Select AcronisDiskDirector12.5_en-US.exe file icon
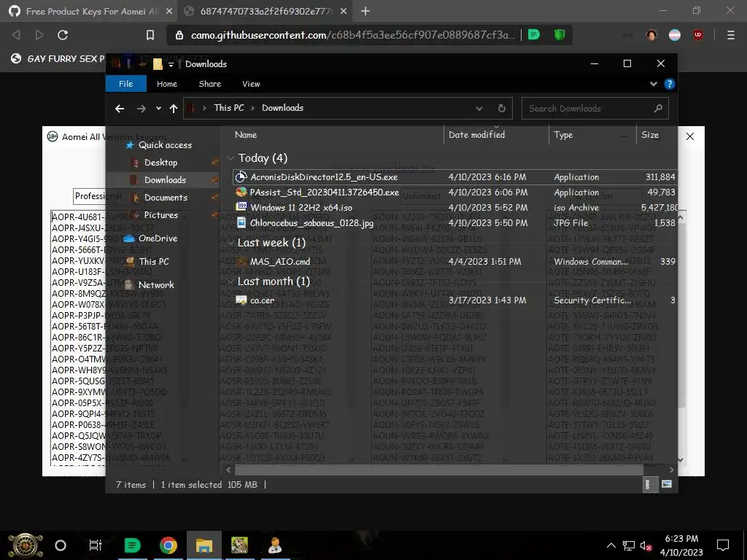This screenshot has width=747, height=560. point(241,176)
